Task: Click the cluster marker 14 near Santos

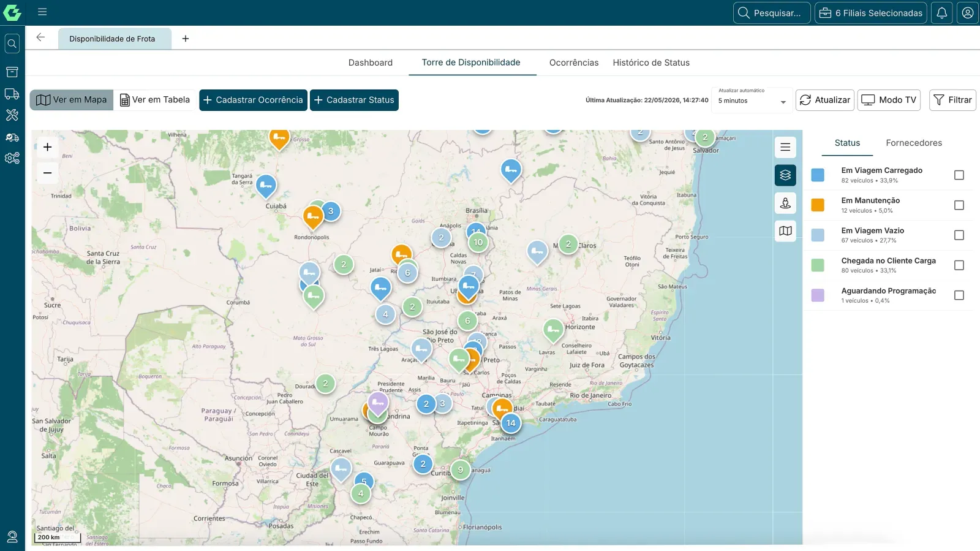Action: click(x=511, y=423)
